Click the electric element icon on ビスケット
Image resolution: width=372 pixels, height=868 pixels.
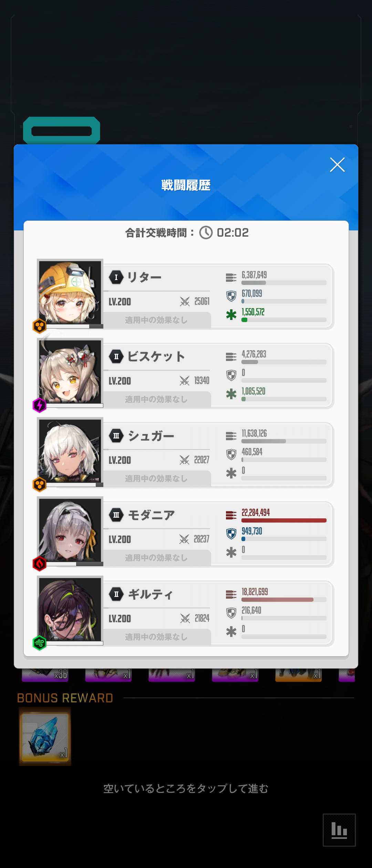[40, 405]
